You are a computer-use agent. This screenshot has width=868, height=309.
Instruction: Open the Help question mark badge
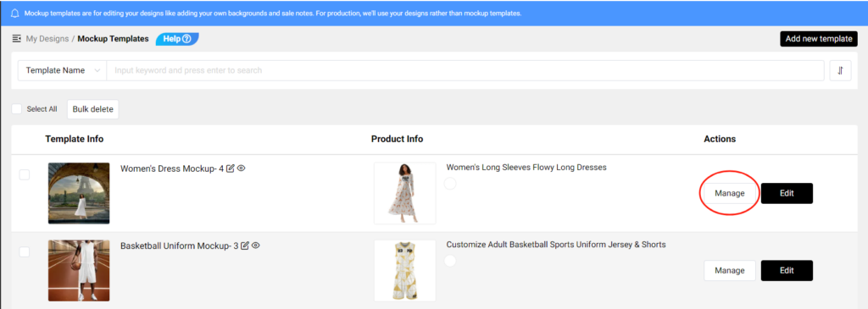(x=177, y=39)
